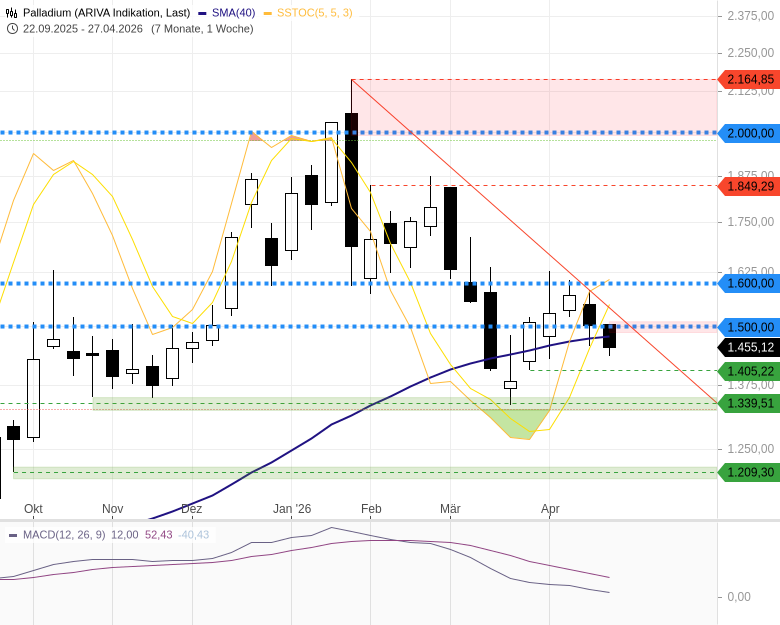Toggle the SMA(40) indicator legend label

[x=233, y=13]
